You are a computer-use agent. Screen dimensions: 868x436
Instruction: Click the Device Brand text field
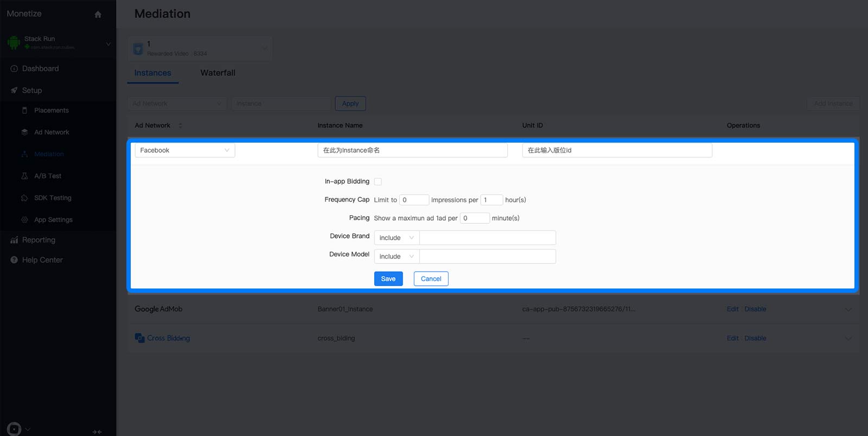[488, 238]
